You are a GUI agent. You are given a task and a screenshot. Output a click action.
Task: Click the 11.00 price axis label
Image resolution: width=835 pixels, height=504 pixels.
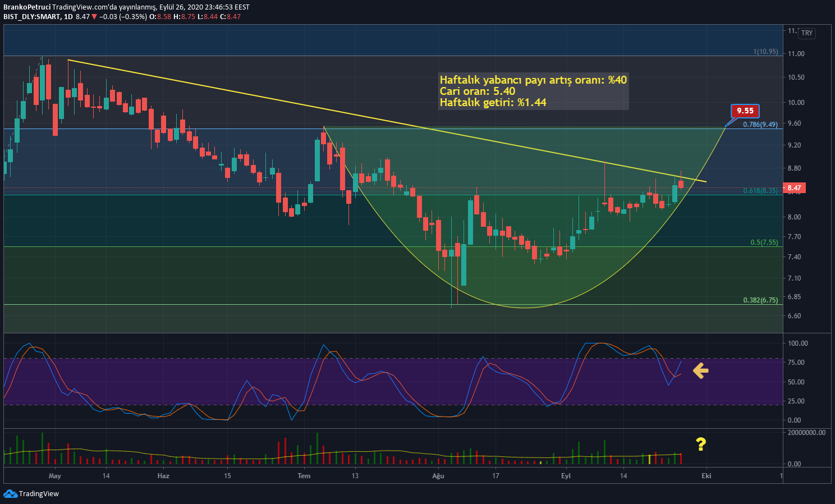(x=796, y=54)
